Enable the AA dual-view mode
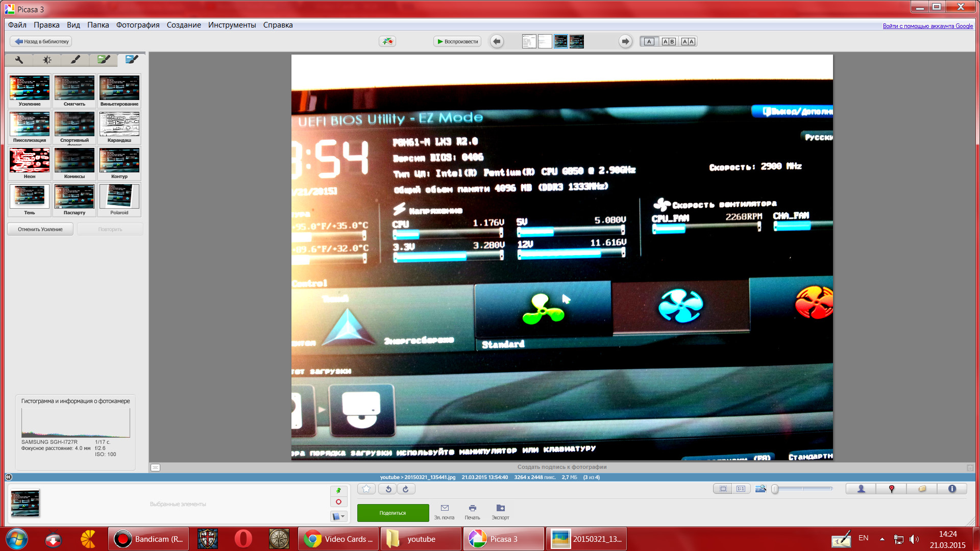Screen dimensions: 980x551 (x=688, y=41)
